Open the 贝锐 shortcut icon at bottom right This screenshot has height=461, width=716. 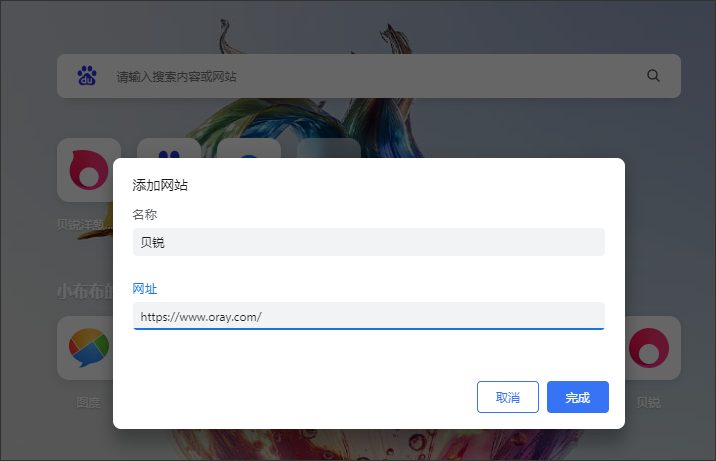[x=649, y=347]
